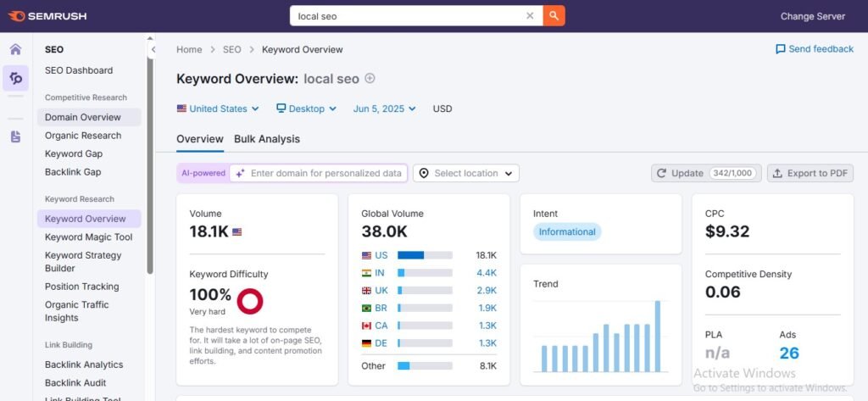The width and height of the screenshot is (868, 401).
Task: Open the Jun 5, 2025 date dropdown
Action: tap(385, 109)
